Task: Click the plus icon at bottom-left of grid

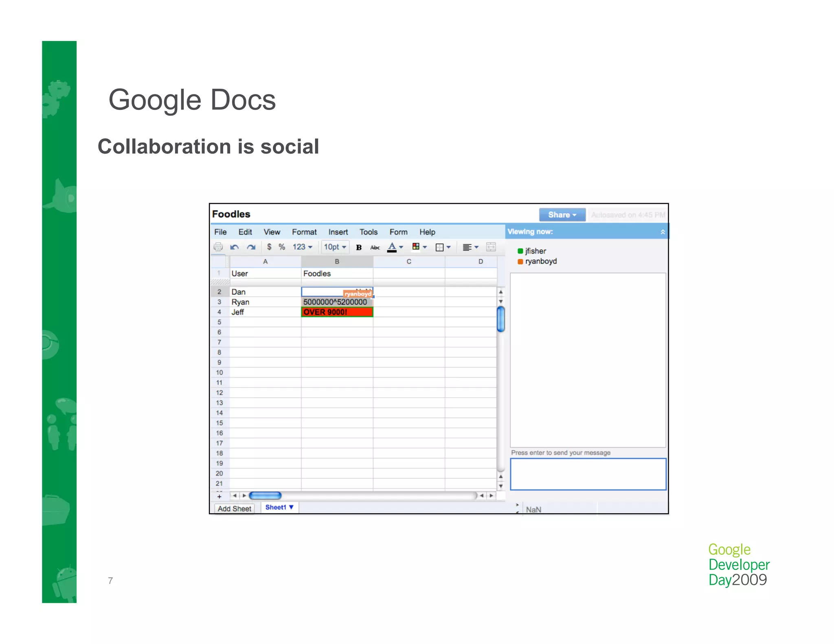Action: click(219, 496)
